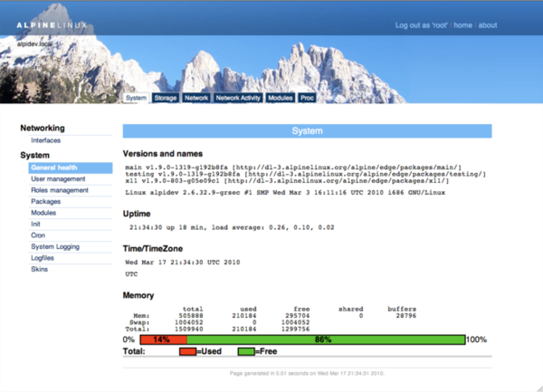Open the System tab
The width and height of the screenshot is (543, 392).
pyautogui.click(x=136, y=98)
